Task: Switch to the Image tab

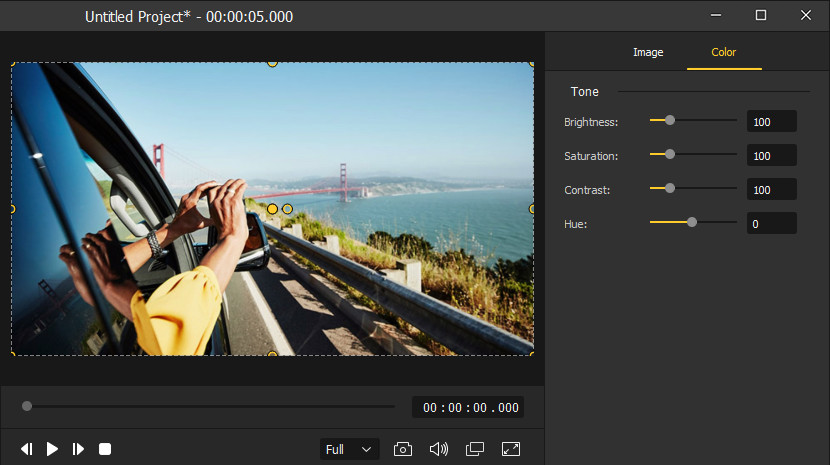Action: point(648,52)
